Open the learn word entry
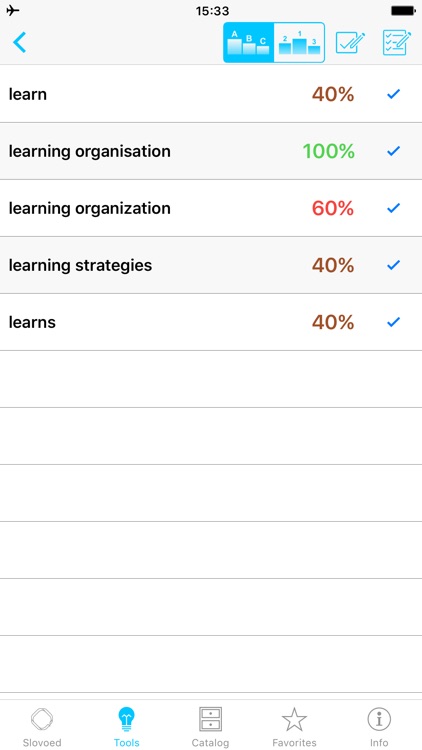Screen dimensions: 422x750 (x=28, y=94)
